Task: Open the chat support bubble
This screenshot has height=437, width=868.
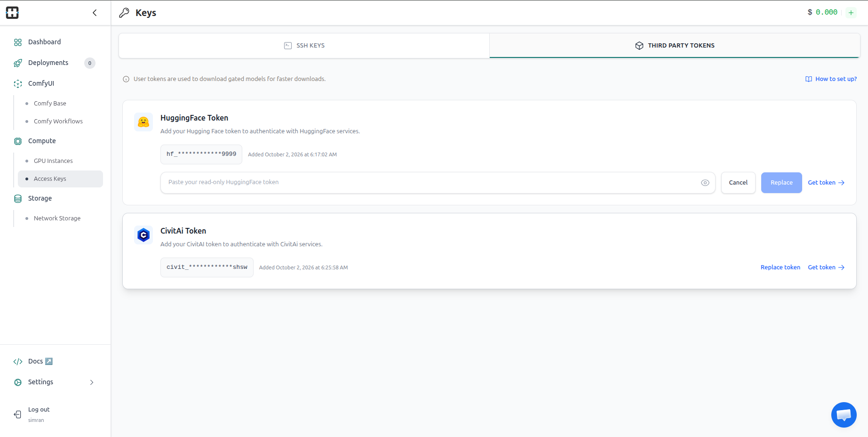Action: [x=844, y=415]
